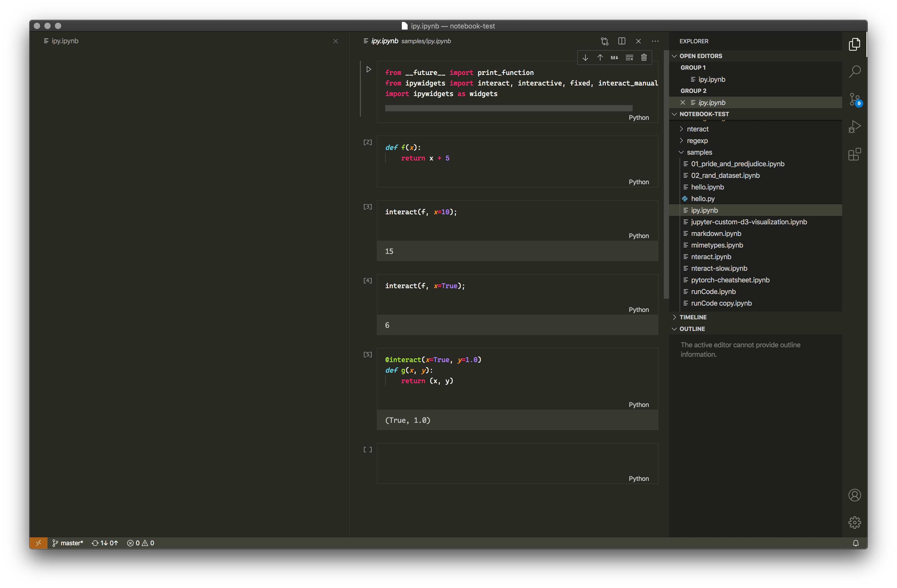The width and height of the screenshot is (897, 588).
Task: Collapse the OPEN EDITORS section
Action: (701, 56)
